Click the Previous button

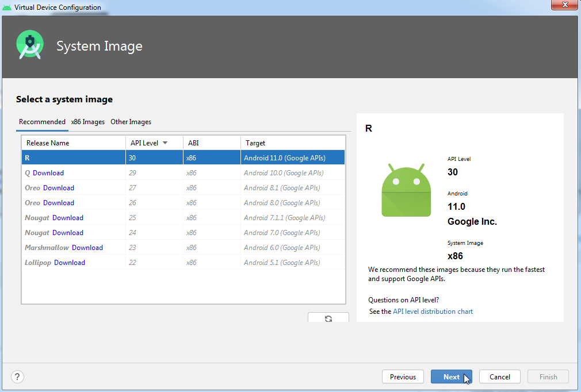[403, 377]
